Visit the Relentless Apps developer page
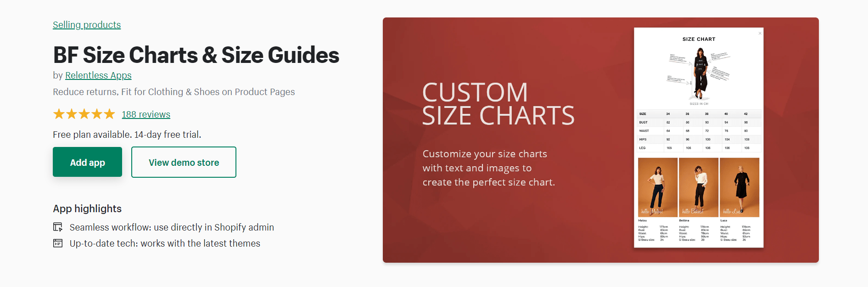 (x=98, y=75)
